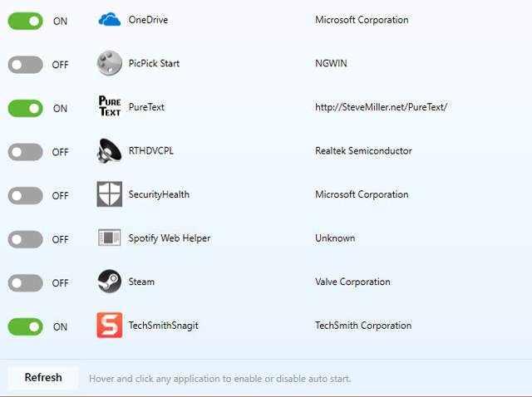Click the SteveMiller.net PureText URL

point(381,108)
